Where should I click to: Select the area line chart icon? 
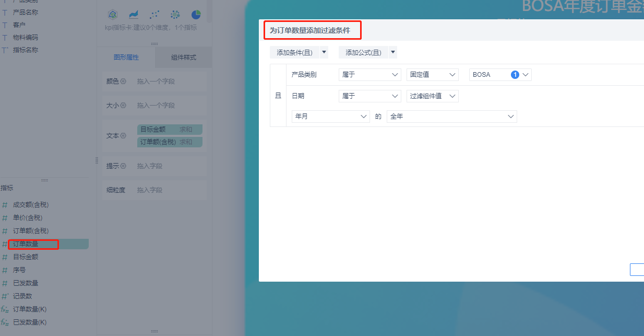134,15
